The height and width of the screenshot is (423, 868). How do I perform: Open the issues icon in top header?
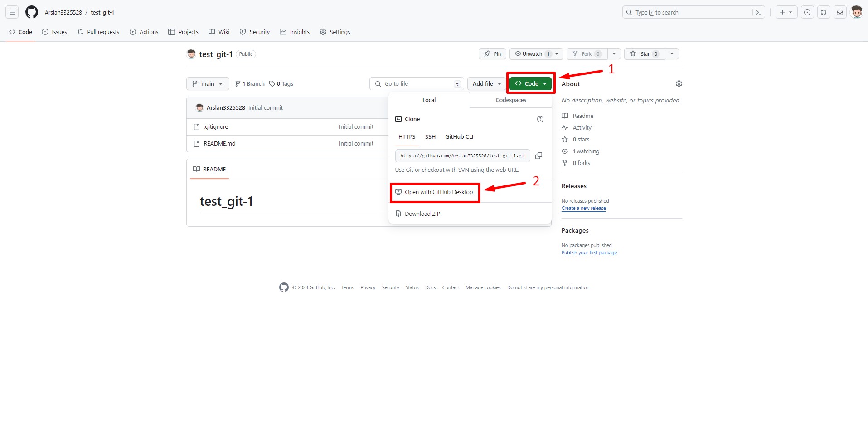[x=807, y=12]
